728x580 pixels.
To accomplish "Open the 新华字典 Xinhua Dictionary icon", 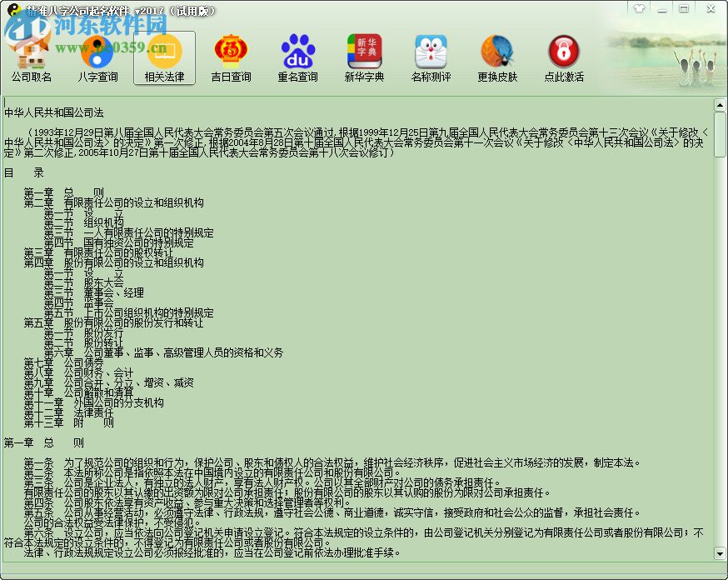I will tap(364, 52).
